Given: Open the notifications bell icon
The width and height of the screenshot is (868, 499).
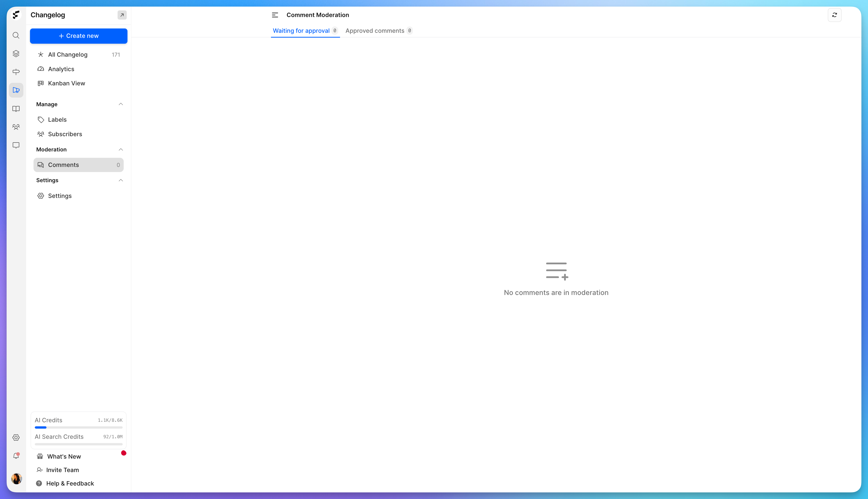Looking at the screenshot, I should coord(16,456).
